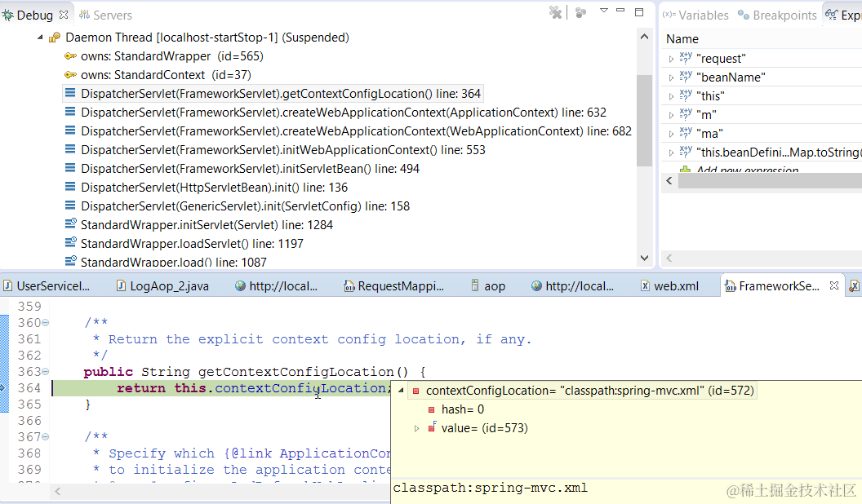Screen dimensions: 862x504
Task: Click line number 361 in gutter
Action: 29,339
